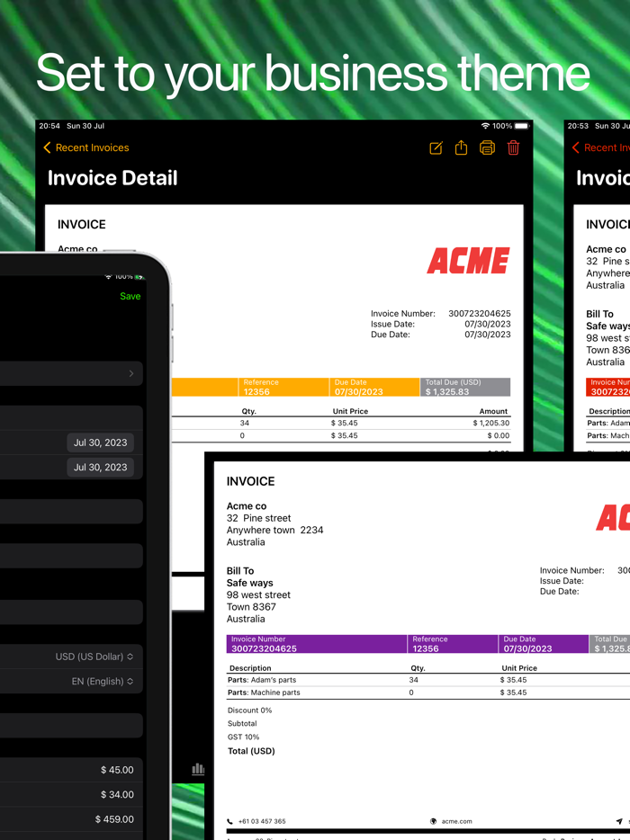Tap the red back chevron in right window
The height and width of the screenshot is (840, 630).
tap(576, 147)
